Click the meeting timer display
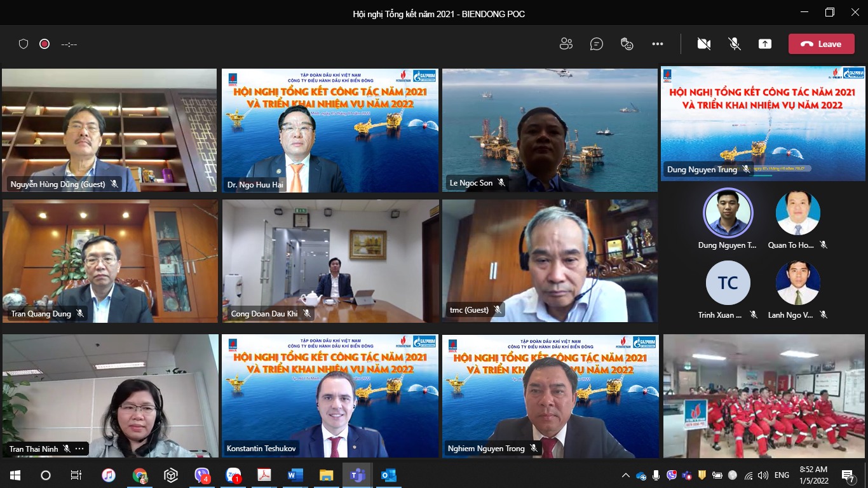Screen dimensions: 868x488 [69, 44]
